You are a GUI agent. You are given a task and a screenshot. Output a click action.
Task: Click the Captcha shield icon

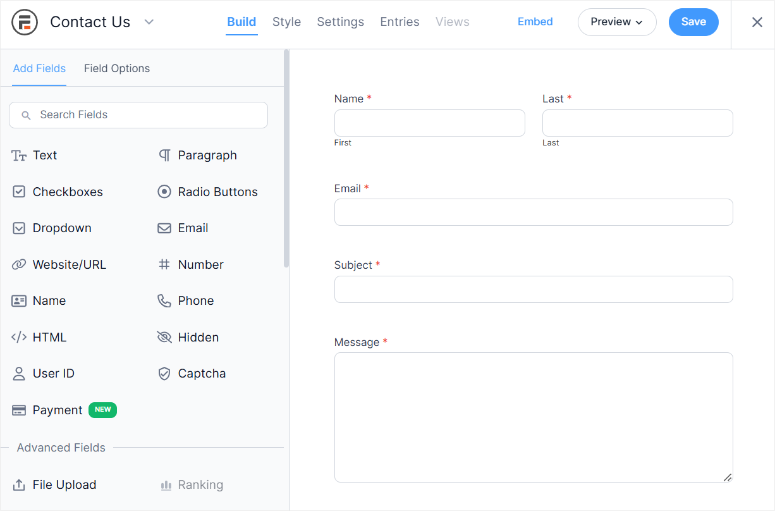click(164, 374)
